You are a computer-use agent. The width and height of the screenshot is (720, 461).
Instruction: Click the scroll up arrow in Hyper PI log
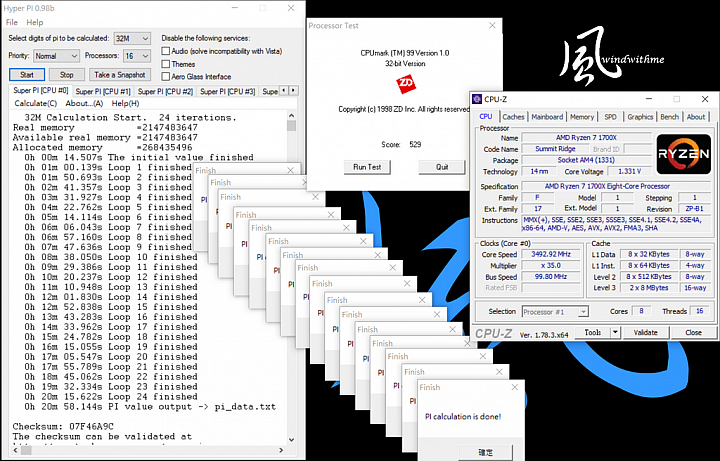click(x=291, y=115)
